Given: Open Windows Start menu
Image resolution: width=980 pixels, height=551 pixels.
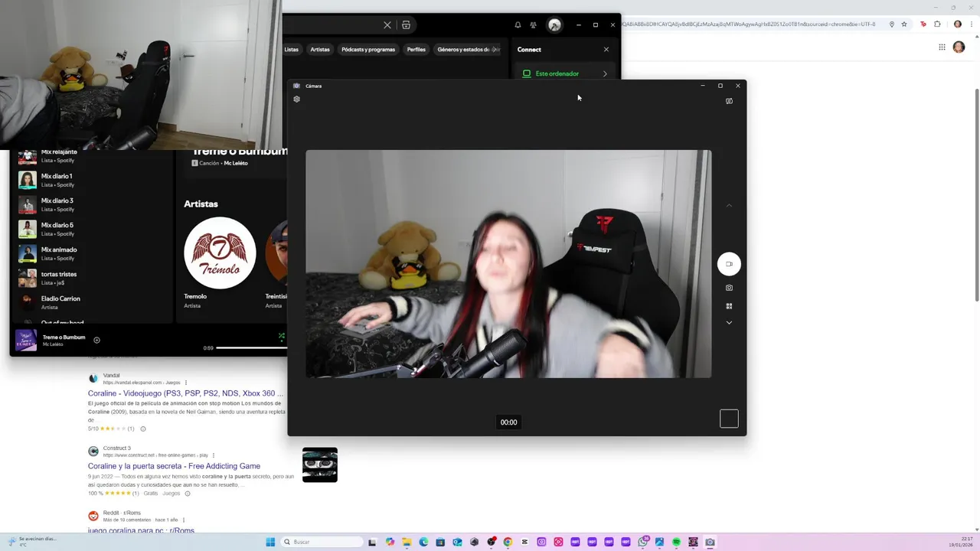Looking at the screenshot, I should 270,542.
